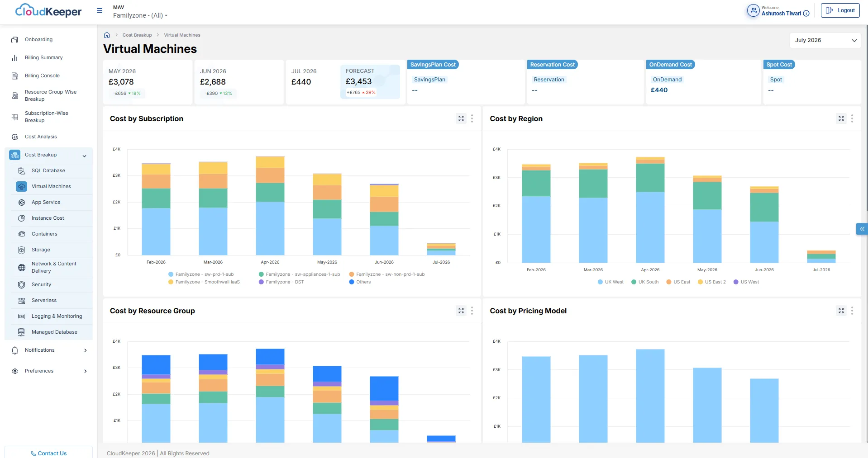Click the Instance Cost icon
The width and height of the screenshot is (868, 458).
(x=21, y=218)
